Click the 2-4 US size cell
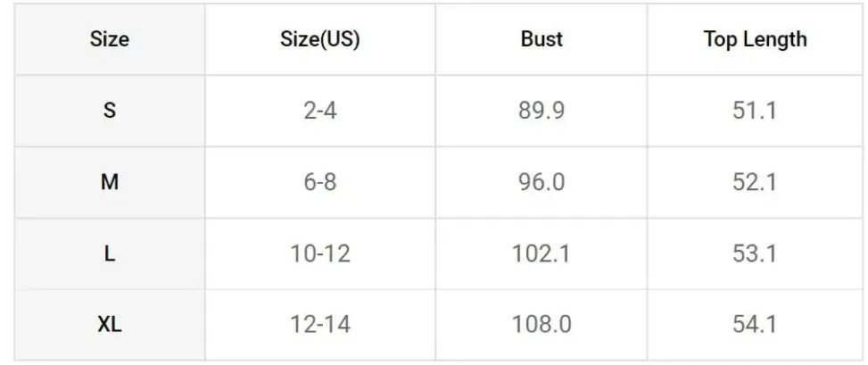The image size is (868, 365). click(320, 111)
